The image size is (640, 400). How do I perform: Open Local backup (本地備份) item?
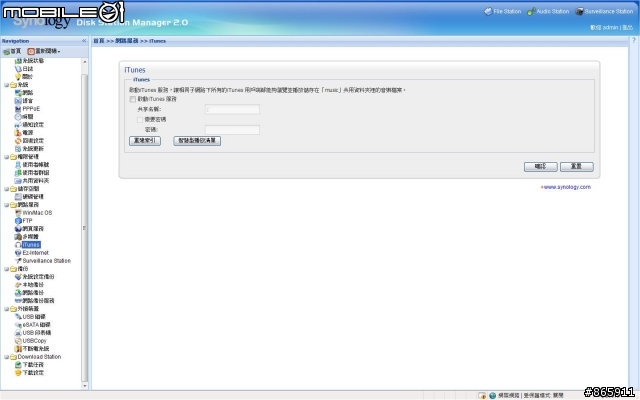pos(29,284)
